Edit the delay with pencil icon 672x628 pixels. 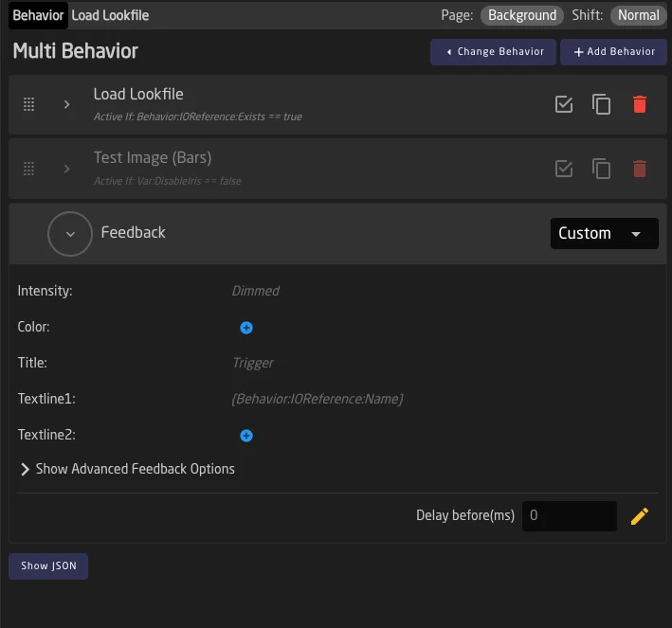tap(640, 516)
